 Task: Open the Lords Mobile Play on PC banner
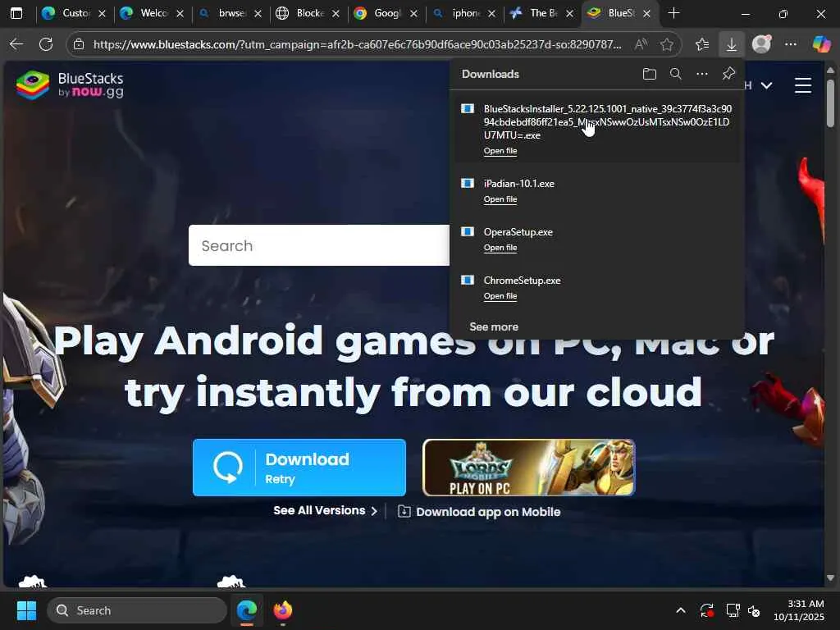tap(529, 468)
